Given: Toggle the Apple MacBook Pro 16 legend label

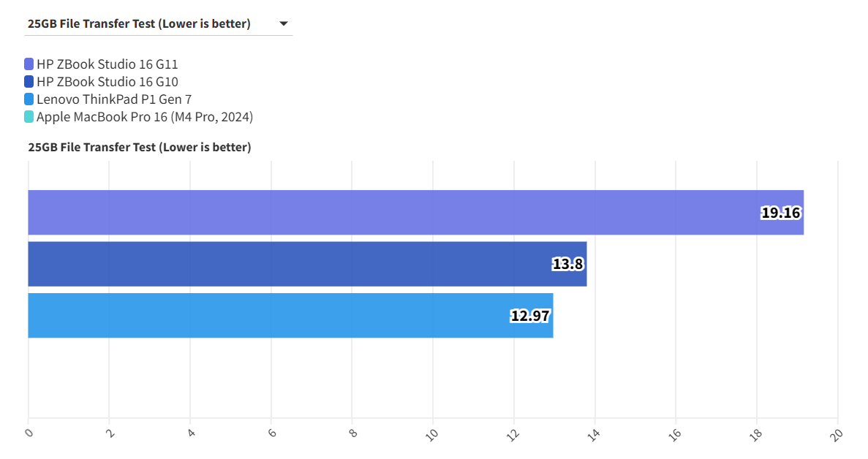Looking at the screenshot, I should (145, 117).
